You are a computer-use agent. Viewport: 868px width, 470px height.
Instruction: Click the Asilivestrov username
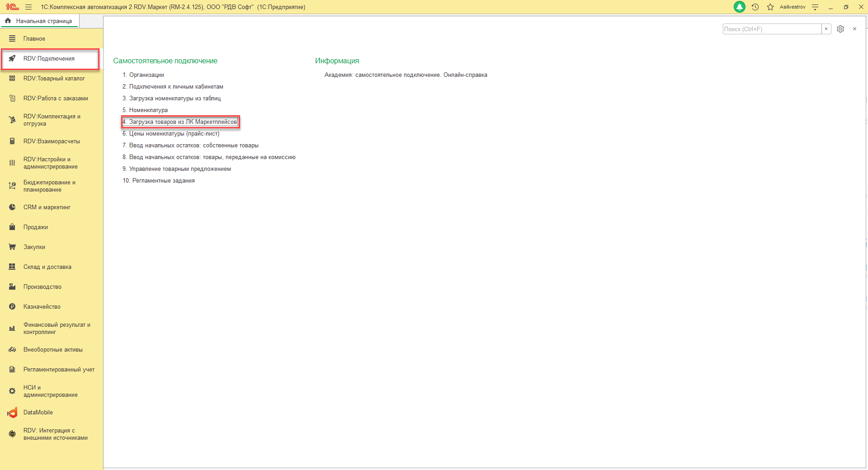(x=793, y=7)
